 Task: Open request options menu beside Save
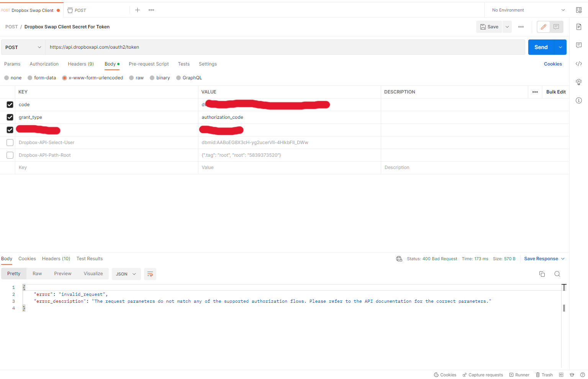pos(521,27)
